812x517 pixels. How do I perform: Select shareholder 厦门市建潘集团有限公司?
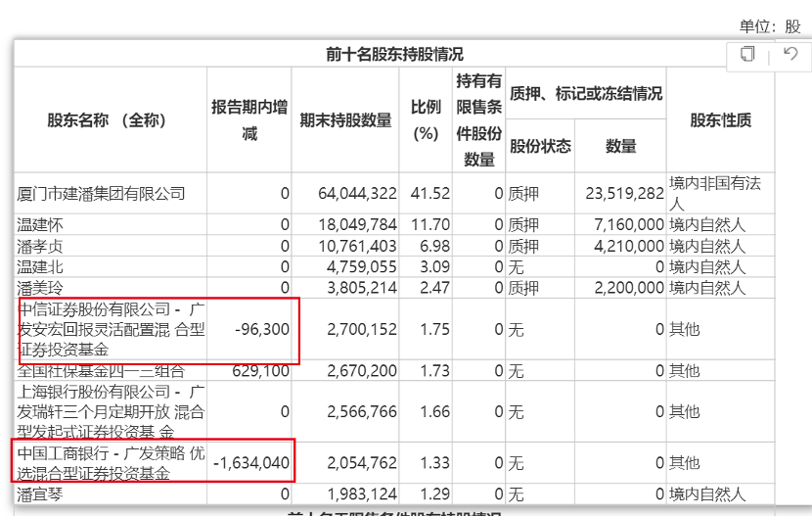[101, 194]
